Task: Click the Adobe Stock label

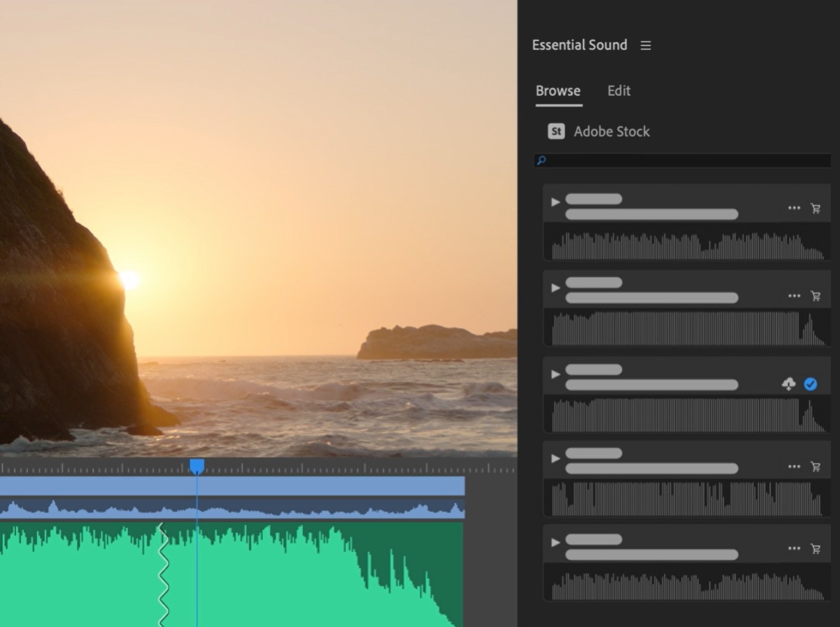Action: point(612,132)
